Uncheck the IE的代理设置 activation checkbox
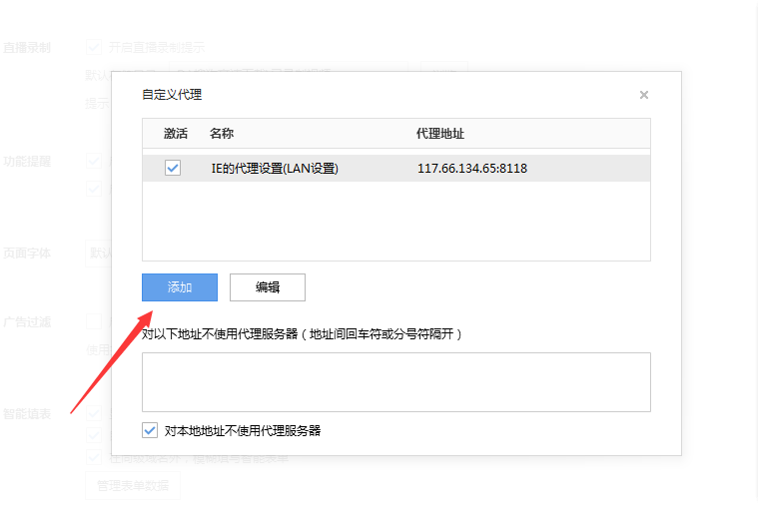The image size is (758, 532). pyautogui.click(x=173, y=168)
